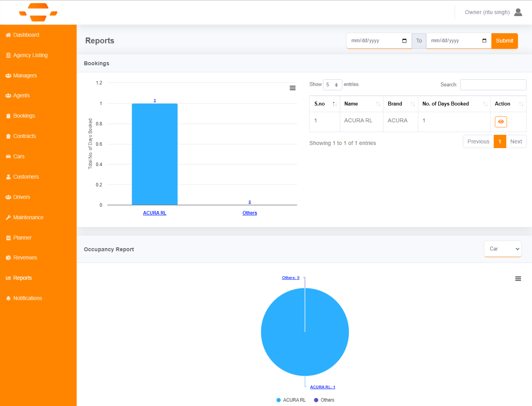Open calendar picker on end date field
The image size is (532, 406).
pos(484,41)
